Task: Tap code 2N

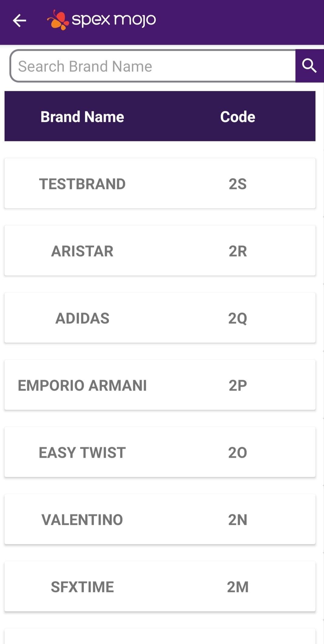Action: (x=238, y=520)
